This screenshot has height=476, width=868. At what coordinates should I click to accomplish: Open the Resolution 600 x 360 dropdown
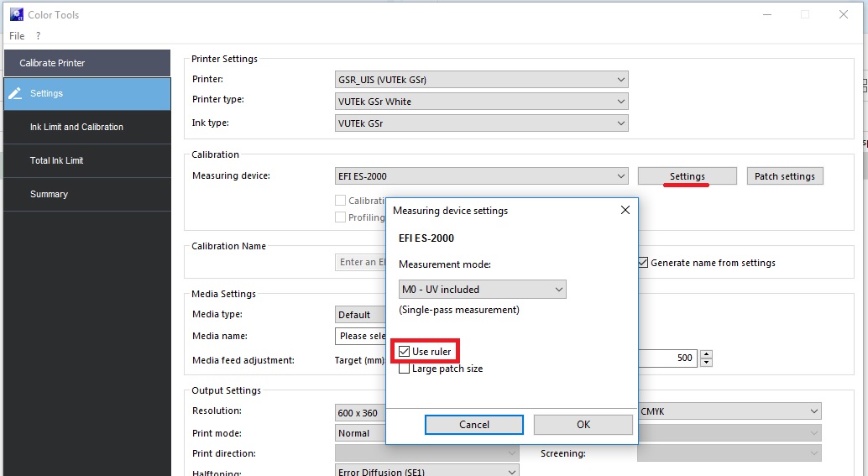click(x=360, y=413)
